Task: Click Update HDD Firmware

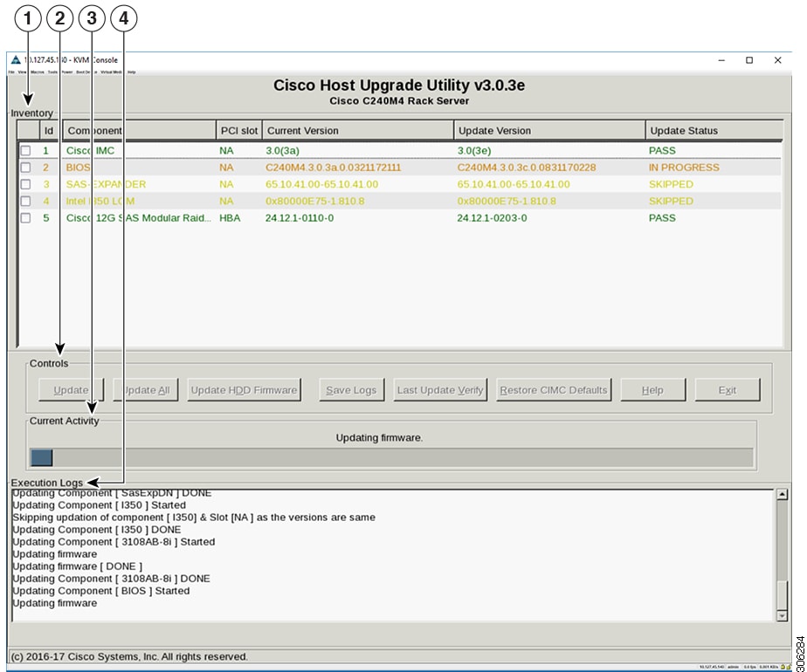Action: (245, 390)
